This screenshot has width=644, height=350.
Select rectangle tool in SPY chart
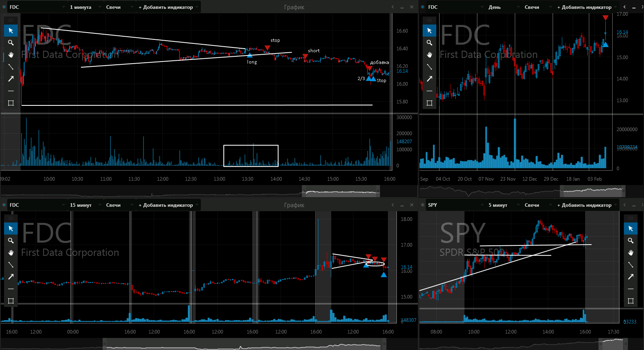coord(631,301)
